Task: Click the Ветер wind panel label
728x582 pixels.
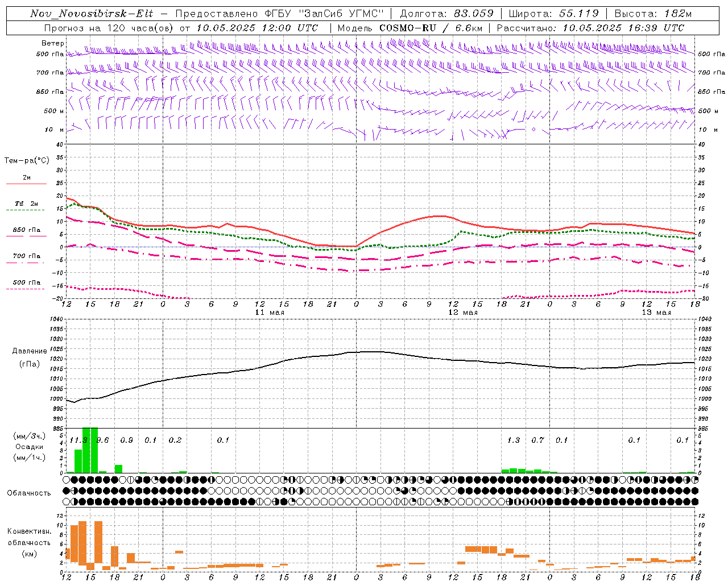Action: pos(52,43)
